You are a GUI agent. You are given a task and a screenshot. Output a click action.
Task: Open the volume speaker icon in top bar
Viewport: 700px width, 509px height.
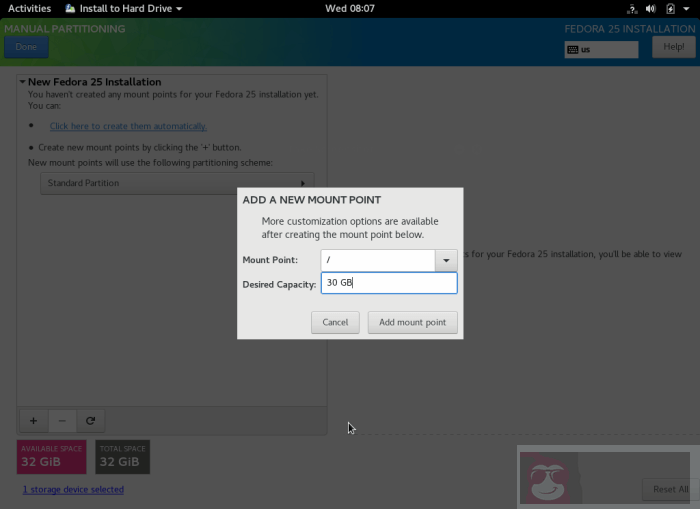pos(651,8)
